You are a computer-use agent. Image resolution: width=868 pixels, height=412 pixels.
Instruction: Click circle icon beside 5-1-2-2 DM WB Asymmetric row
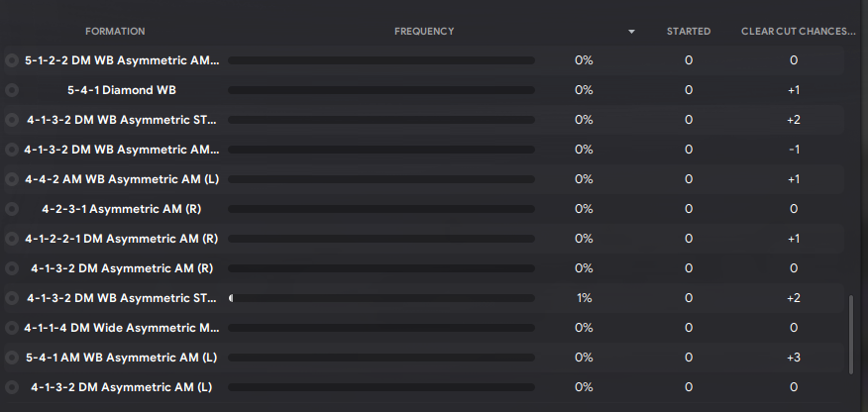(x=12, y=60)
